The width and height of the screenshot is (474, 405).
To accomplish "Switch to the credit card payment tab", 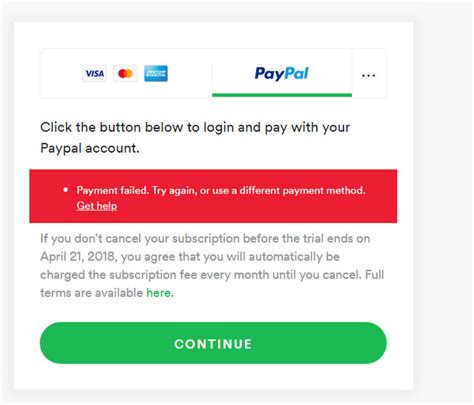I will point(126,73).
